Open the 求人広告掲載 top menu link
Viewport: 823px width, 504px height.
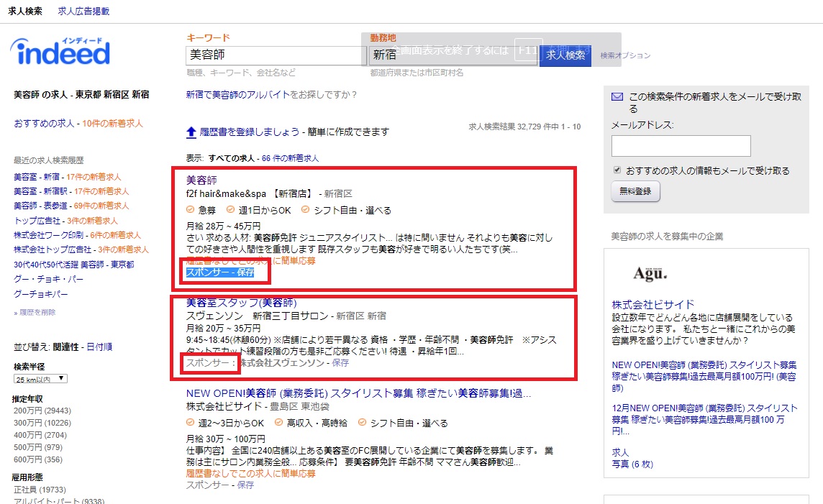pyautogui.click(x=83, y=11)
